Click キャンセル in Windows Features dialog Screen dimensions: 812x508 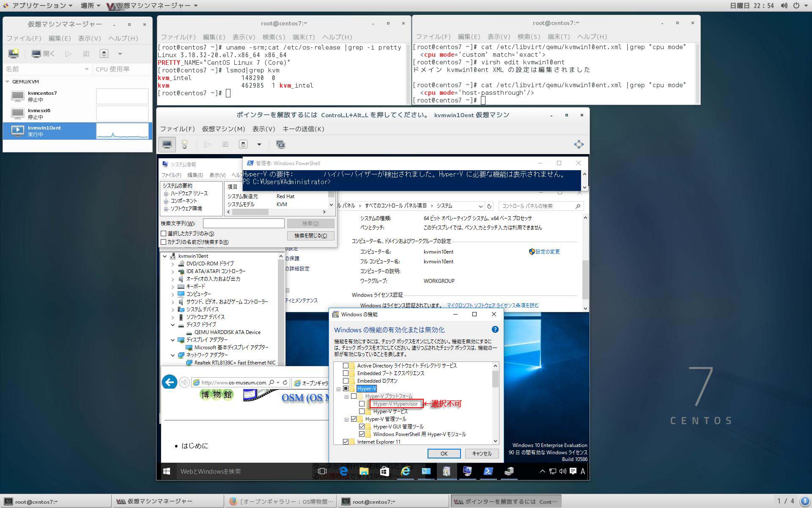(x=482, y=453)
